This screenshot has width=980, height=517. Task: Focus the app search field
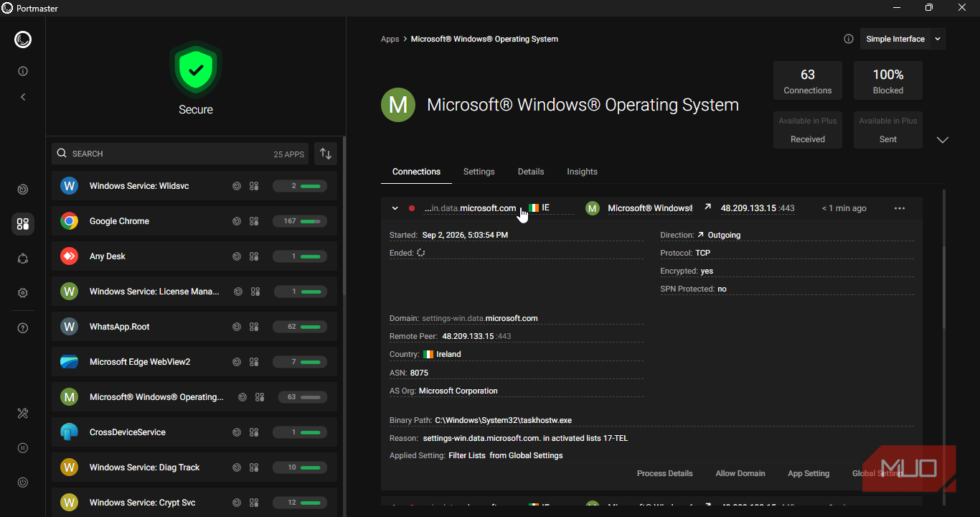click(180, 154)
